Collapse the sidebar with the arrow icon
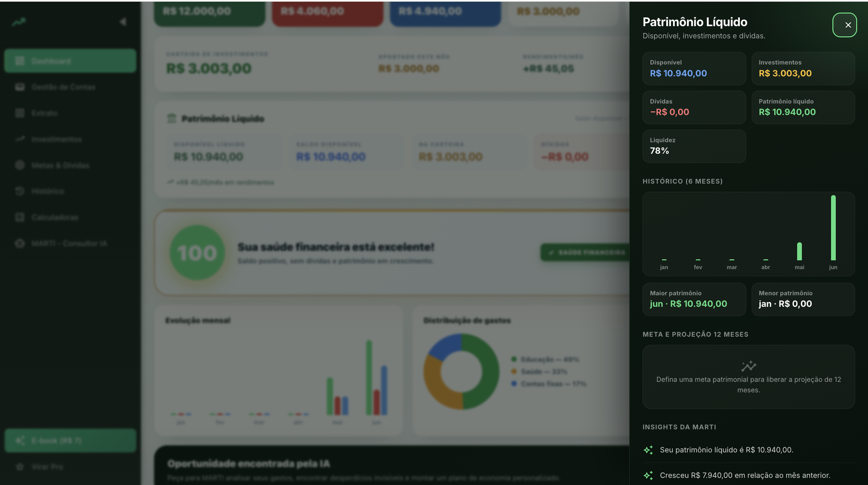Viewport: 868px width, 485px height. pyautogui.click(x=123, y=22)
